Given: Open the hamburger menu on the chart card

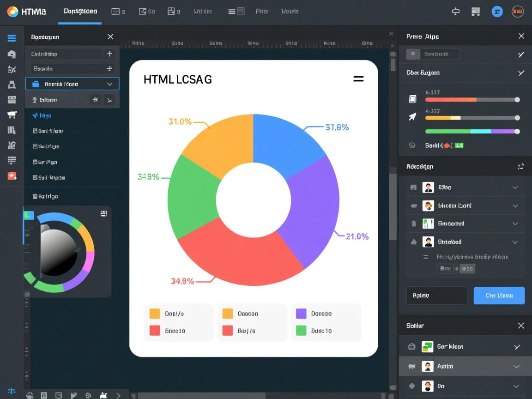Looking at the screenshot, I should tap(358, 79).
